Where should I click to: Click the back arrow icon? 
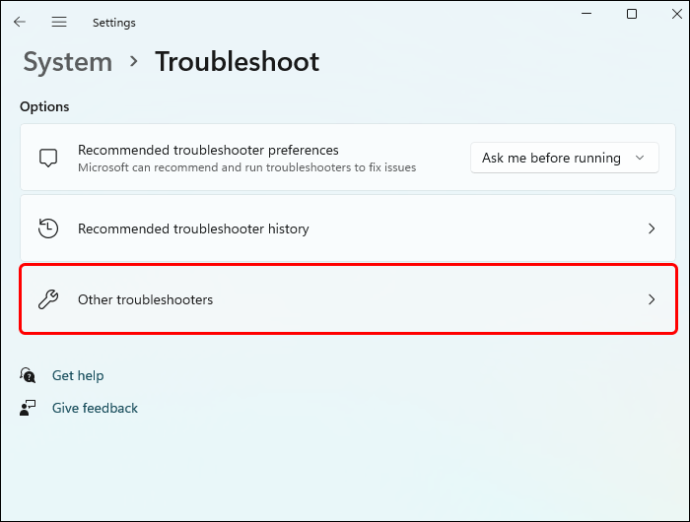point(20,22)
